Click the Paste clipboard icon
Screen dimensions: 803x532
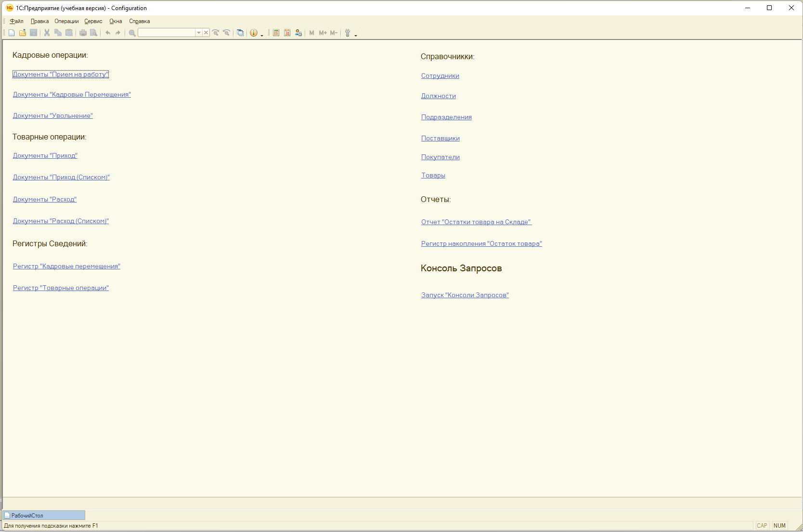(69, 33)
